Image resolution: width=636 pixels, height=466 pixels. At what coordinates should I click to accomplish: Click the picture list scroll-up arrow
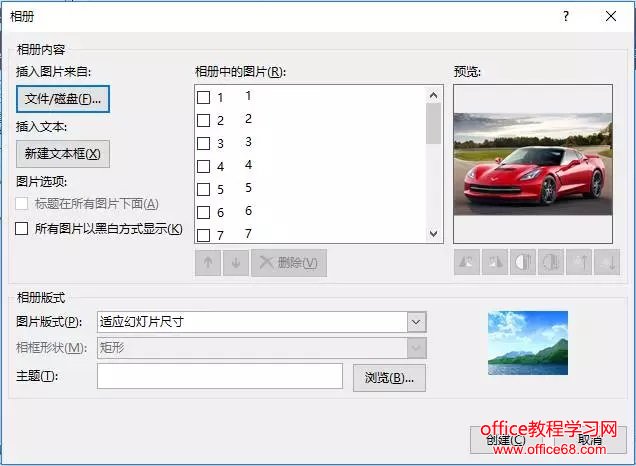click(433, 95)
